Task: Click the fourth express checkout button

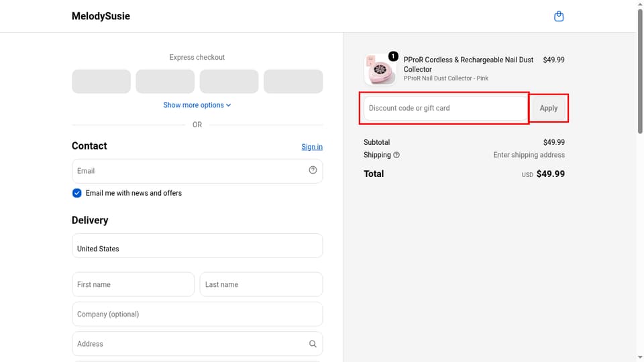Action: coord(293,81)
